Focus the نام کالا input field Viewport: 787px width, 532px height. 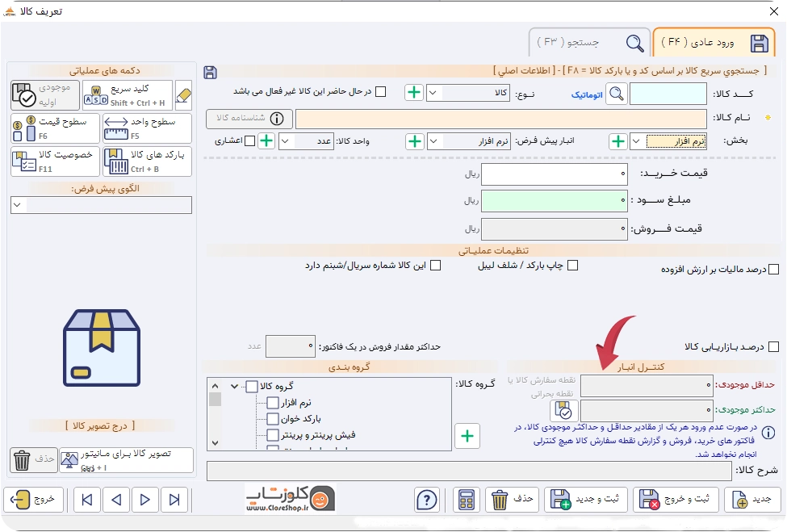click(501, 119)
